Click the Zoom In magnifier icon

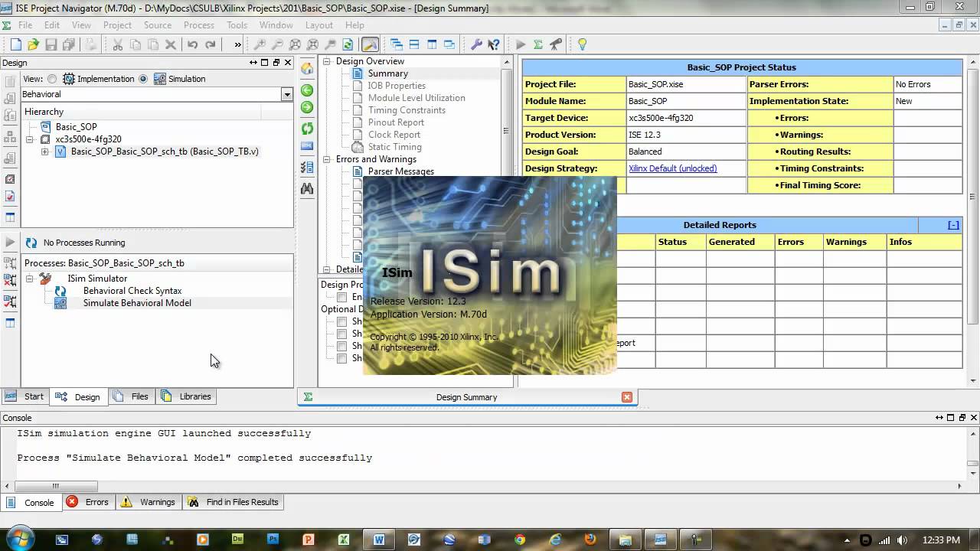(x=260, y=44)
